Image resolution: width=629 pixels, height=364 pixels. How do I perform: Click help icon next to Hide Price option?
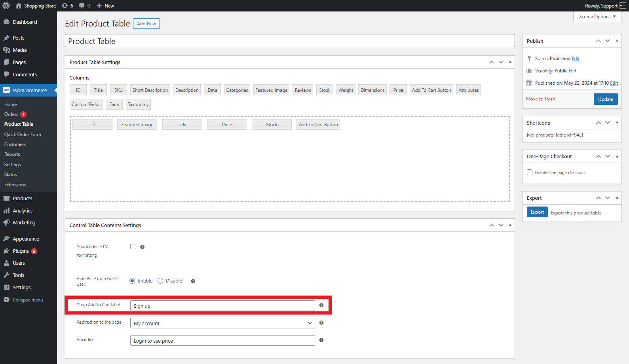coord(193,281)
